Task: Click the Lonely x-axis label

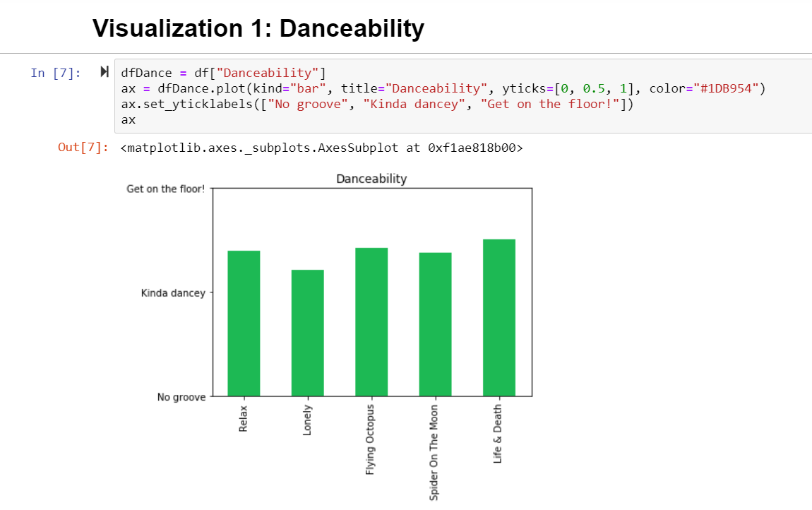Action: (x=307, y=420)
